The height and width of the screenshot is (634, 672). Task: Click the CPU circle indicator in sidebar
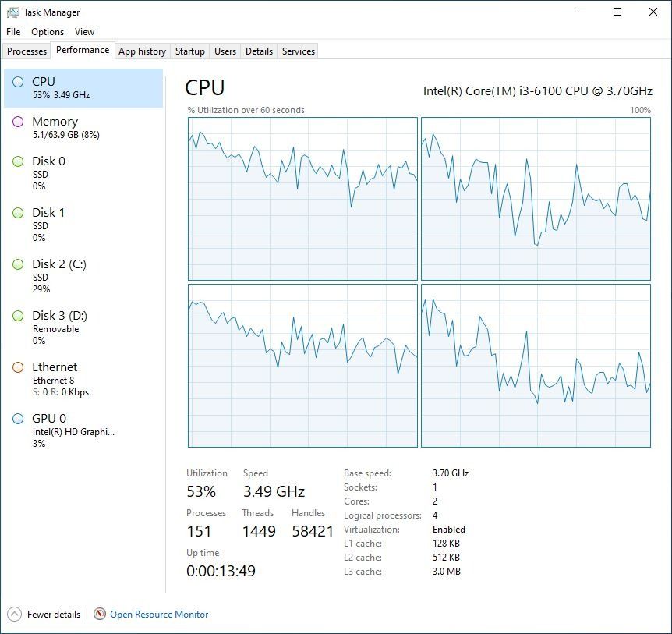[x=18, y=82]
